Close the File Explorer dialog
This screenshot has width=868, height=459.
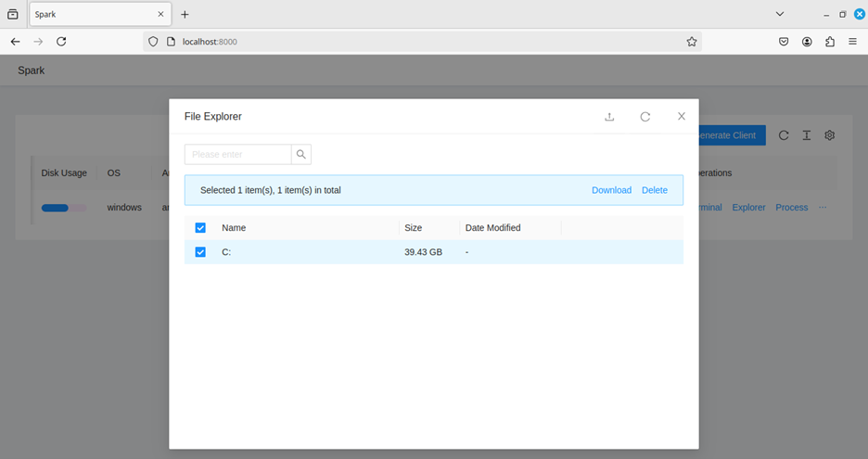coord(682,117)
